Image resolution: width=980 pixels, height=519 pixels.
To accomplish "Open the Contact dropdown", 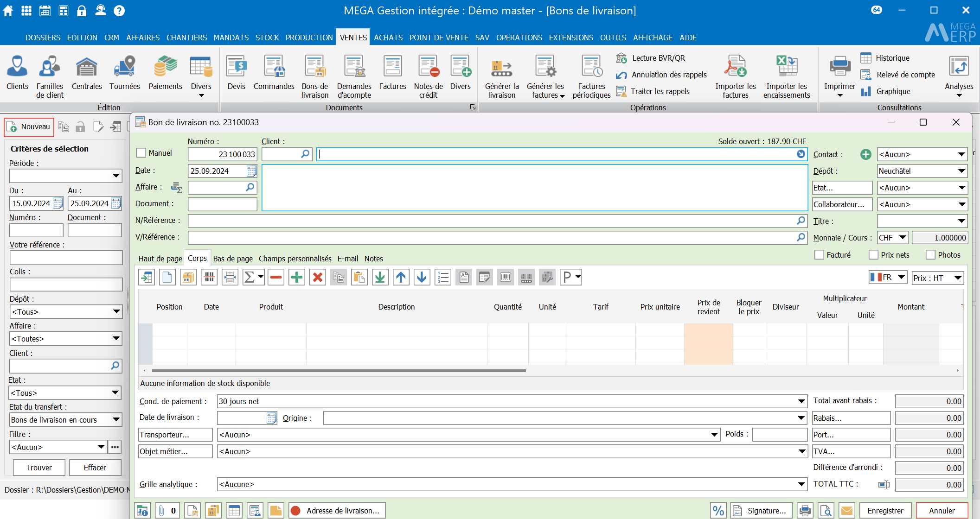I will tap(962, 154).
